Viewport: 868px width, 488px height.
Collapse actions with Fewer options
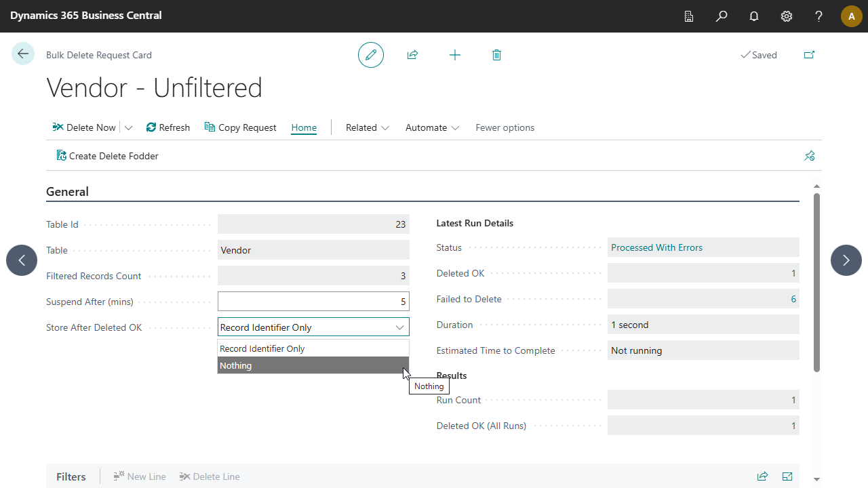[x=505, y=127]
